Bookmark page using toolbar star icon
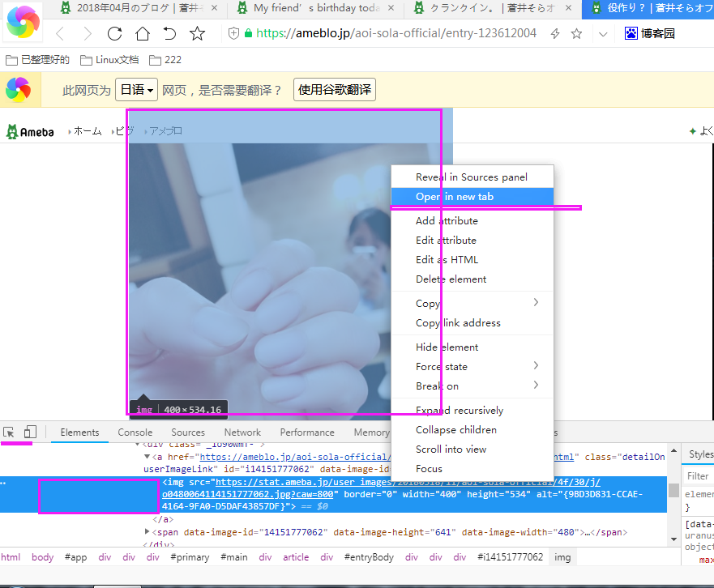This screenshot has width=714, height=588. click(197, 34)
